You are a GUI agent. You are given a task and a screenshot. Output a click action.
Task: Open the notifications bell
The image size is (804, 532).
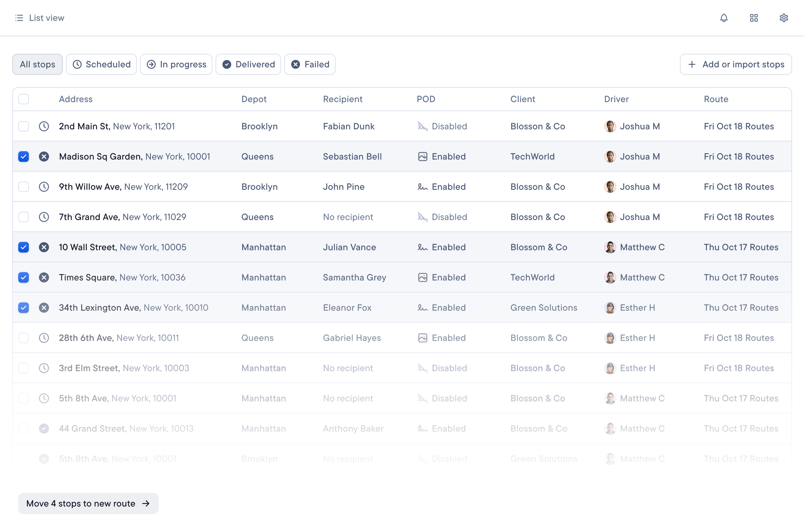pos(724,18)
